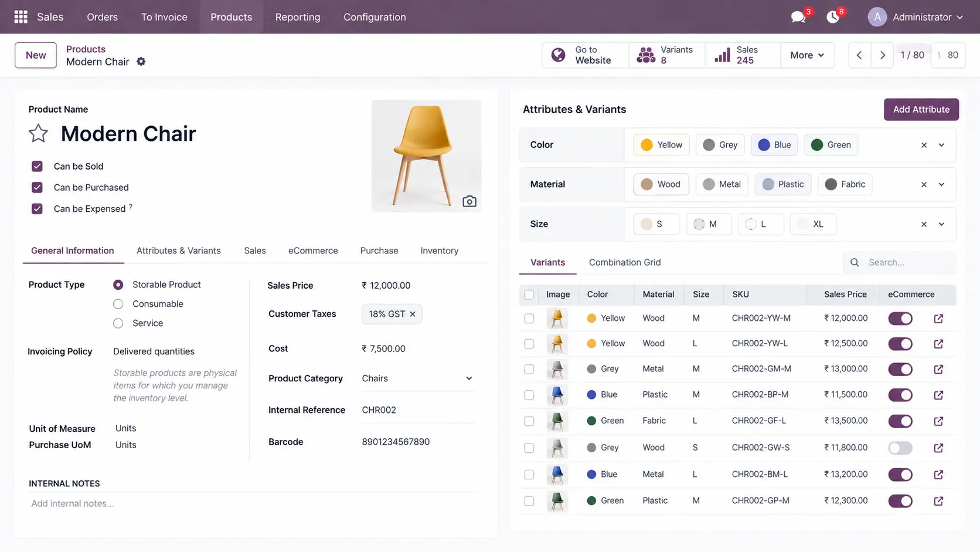Open the apps grid menu icon
The width and height of the screenshot is (980, 552).
tap(21, 17)
